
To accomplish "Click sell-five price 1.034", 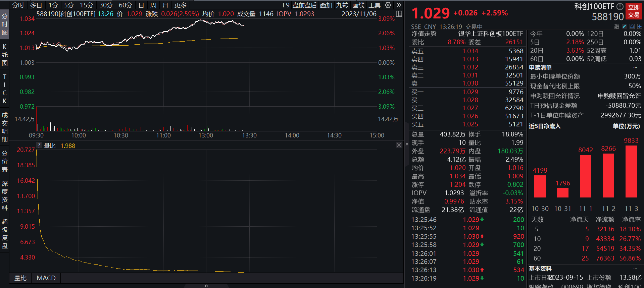I will (470, 51).
